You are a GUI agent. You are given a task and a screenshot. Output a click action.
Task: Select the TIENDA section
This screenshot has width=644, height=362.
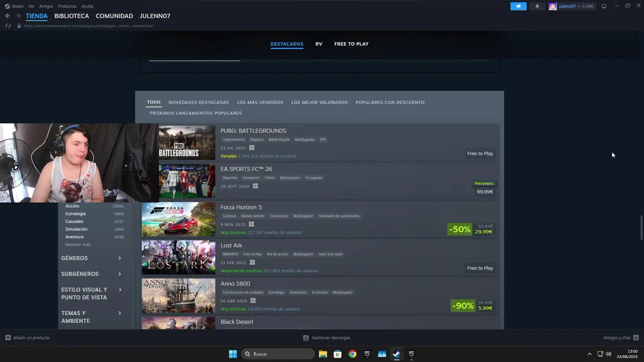[37, 16]
